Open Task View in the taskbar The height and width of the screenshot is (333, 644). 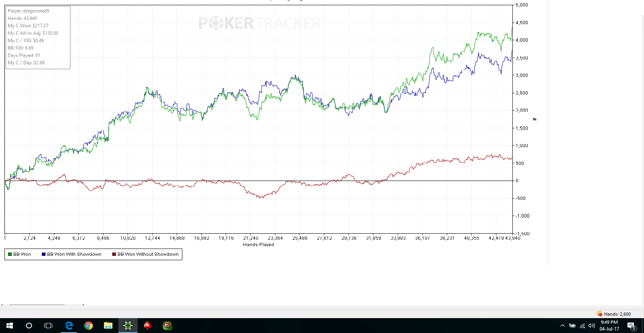48,326
